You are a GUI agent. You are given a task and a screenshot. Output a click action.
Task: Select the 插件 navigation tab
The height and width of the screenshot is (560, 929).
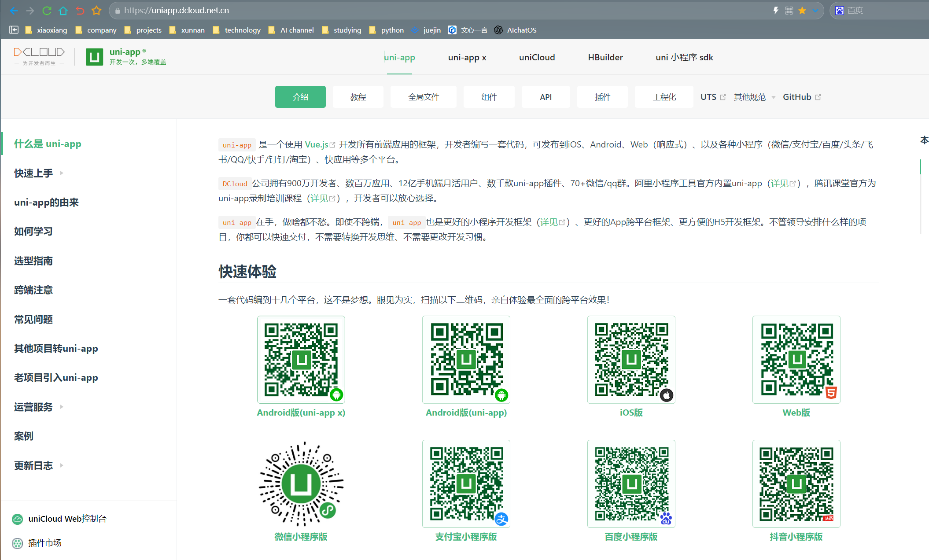click(602, 97)
